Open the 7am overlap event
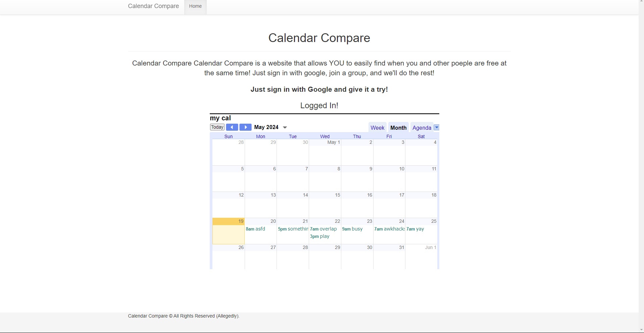Viewport: 644px width, 333px height. pos(323,229)
